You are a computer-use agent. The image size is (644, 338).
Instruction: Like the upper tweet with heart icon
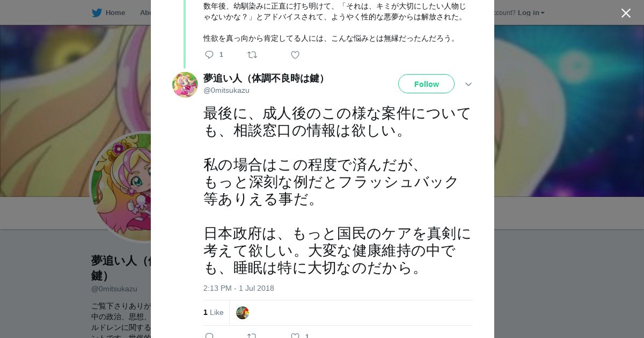click(295, 55)
